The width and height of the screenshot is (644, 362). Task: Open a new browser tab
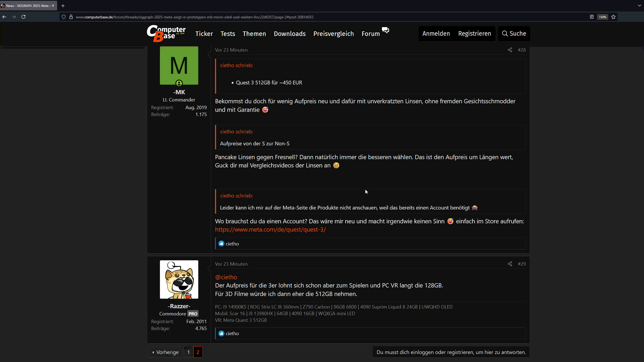coord(63,6)
